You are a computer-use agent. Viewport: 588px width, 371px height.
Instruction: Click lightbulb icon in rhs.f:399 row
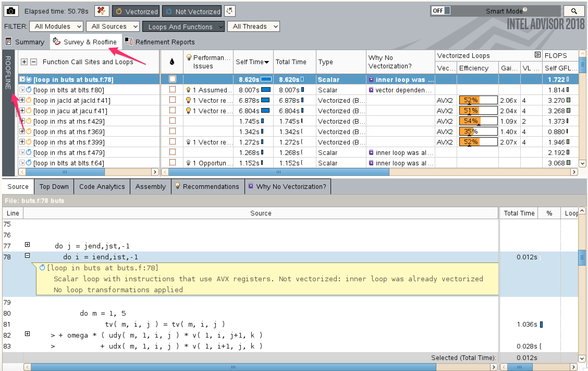pyautogui.click(x=188, y=142)
